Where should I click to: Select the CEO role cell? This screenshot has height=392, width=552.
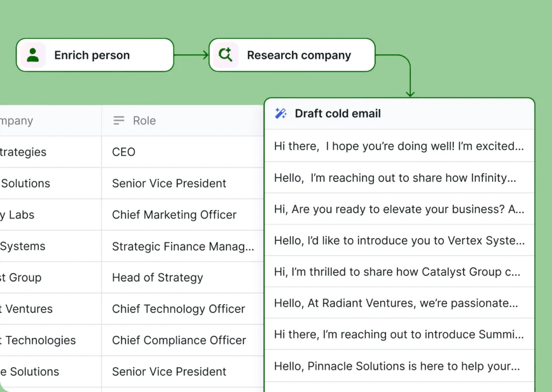tap(182, 152)
